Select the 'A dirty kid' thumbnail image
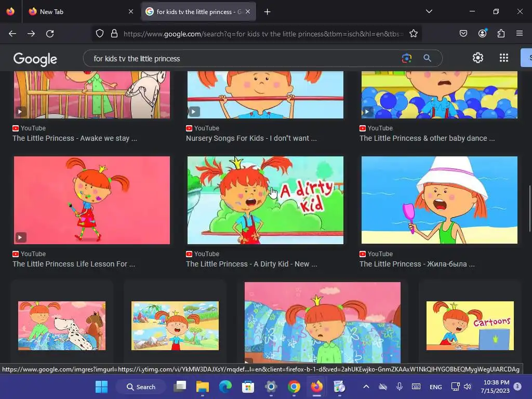 265,200
